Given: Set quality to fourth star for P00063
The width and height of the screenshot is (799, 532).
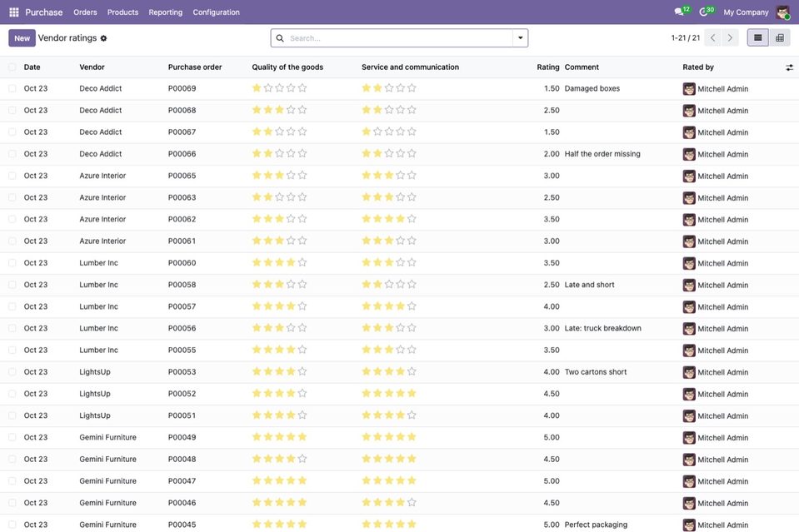Looking at the screenshot, I should pyautogui.click(x=291, y=197).
